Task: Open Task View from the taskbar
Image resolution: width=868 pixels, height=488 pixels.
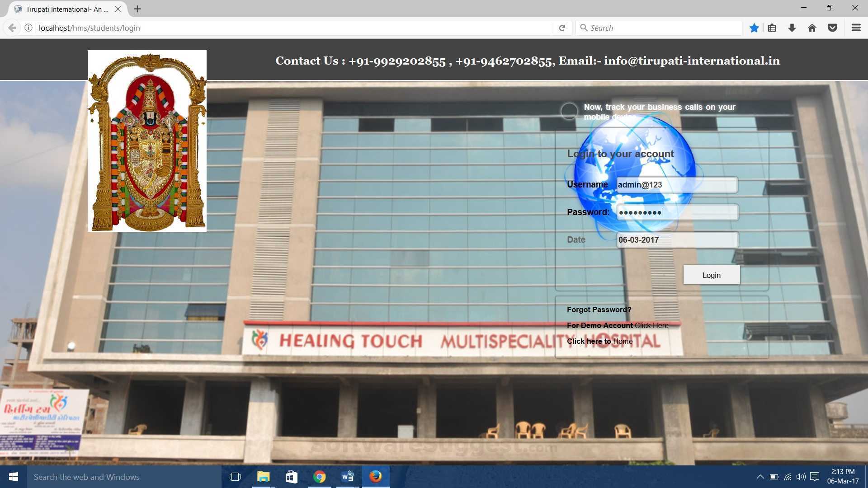Action: (x=235, y=477)
